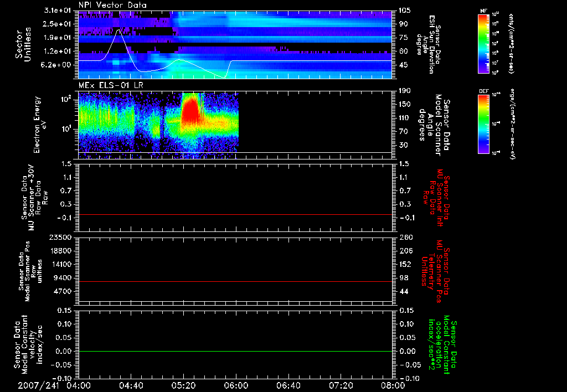Image resolution: width=567 pixels, height=392 pixels.
Task: Click the 'Electron Energy eV' axis title
Action: 40,125
